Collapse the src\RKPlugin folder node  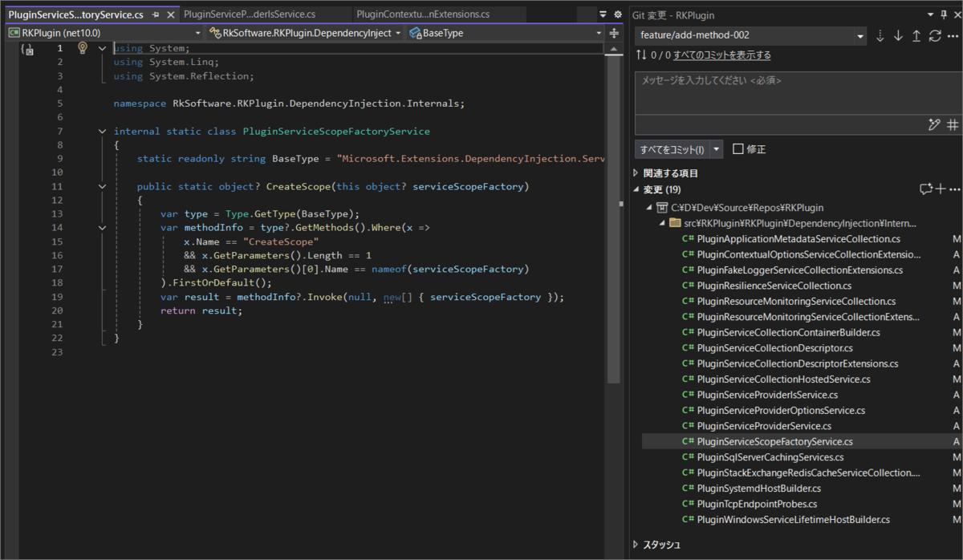[663, 223]
